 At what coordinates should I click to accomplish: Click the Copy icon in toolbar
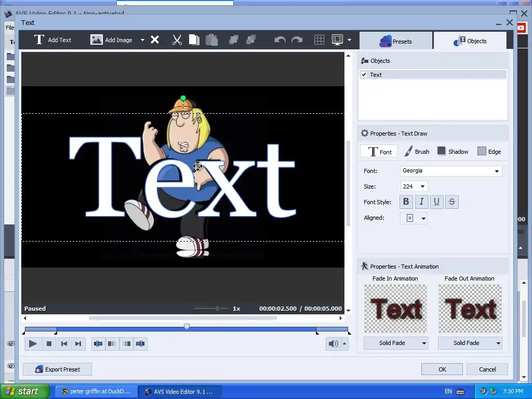(x=194, y=39)
